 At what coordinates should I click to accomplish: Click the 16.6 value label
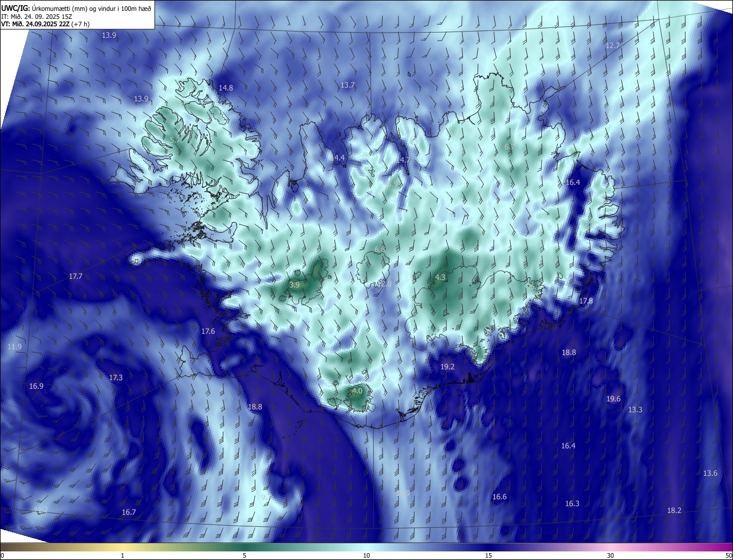coord(499,496)
